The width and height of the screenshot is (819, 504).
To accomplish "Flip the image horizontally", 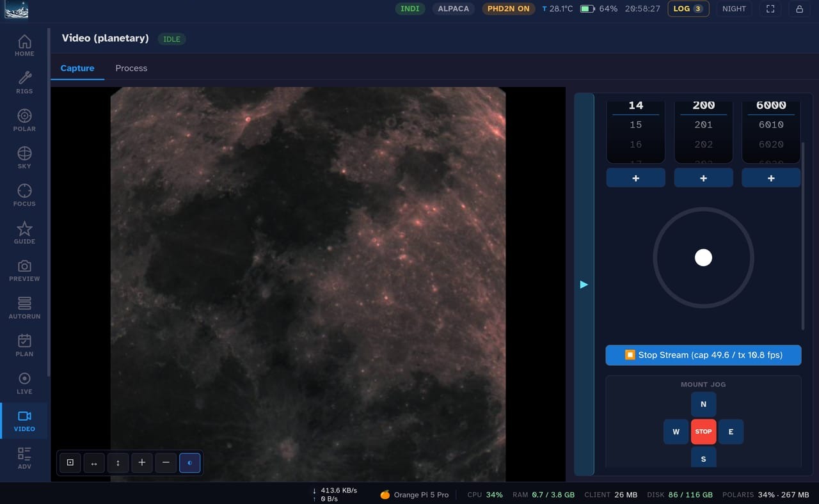I will click(x=94, y=462).
